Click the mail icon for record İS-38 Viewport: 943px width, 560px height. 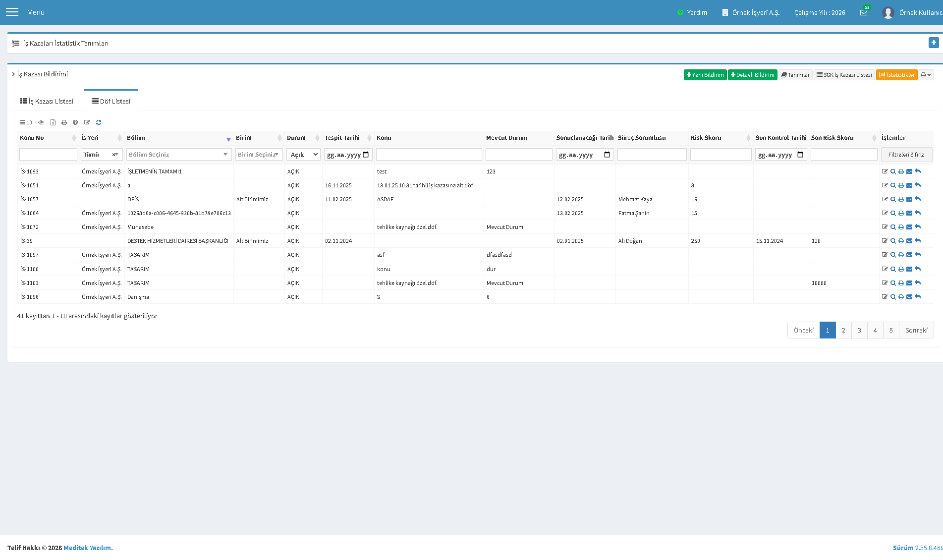coord(909,241)
